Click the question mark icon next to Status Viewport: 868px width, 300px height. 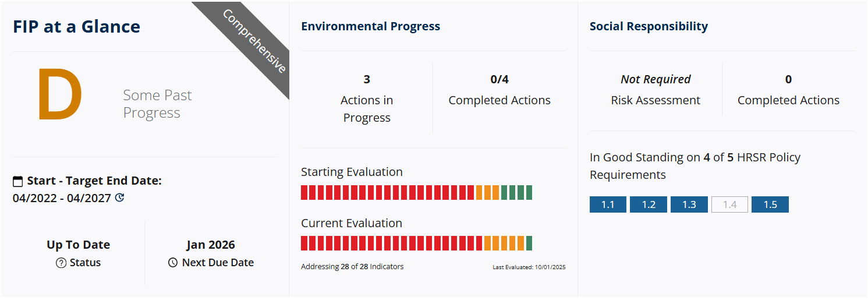61,263
